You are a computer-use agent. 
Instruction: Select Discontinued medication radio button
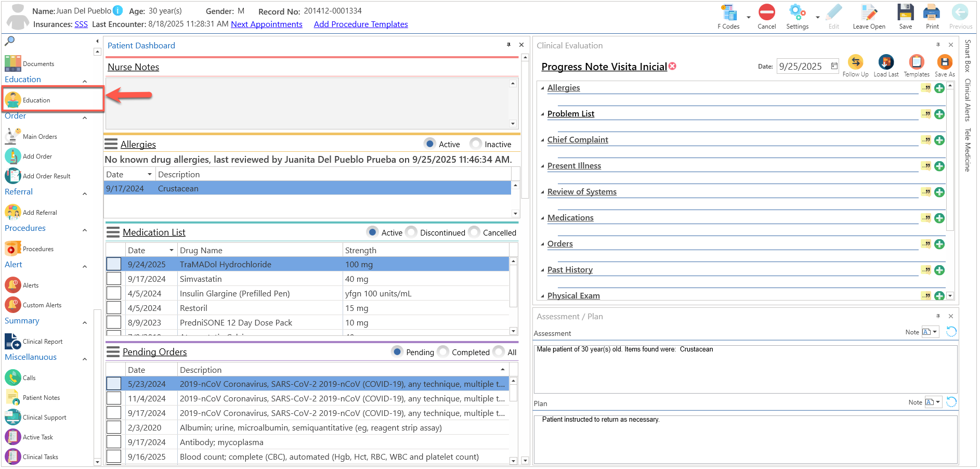click(x=411, y=232)
